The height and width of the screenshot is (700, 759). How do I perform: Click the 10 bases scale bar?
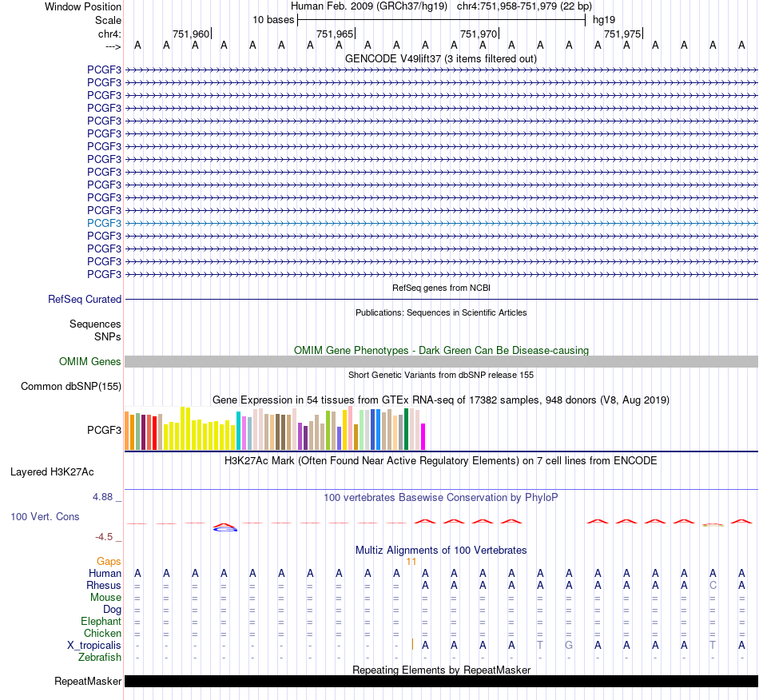click(442, 20)
